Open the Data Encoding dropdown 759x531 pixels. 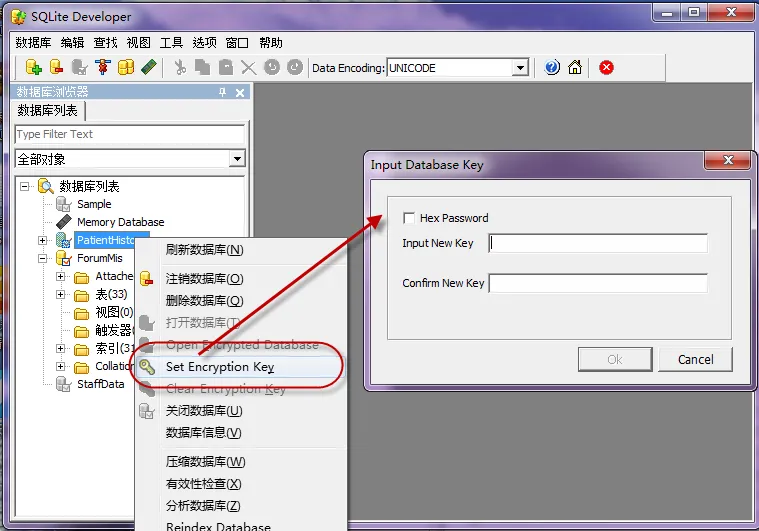coord(520,68)
